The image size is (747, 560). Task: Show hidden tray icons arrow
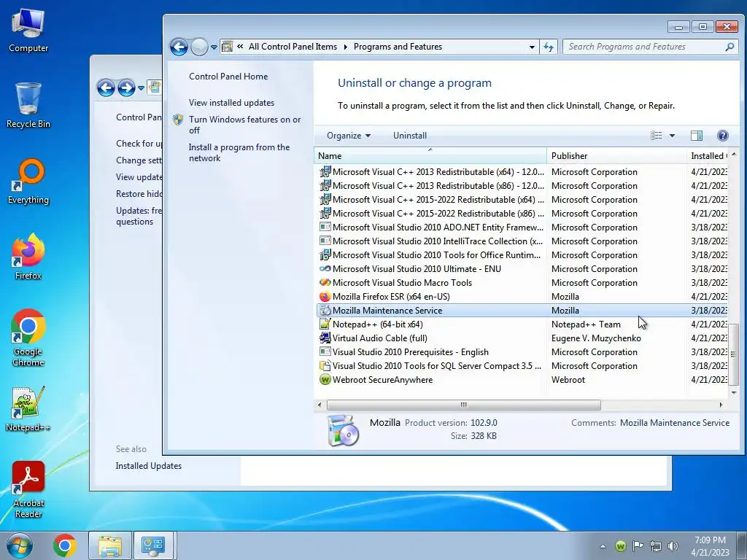click(x=603, y=546)
